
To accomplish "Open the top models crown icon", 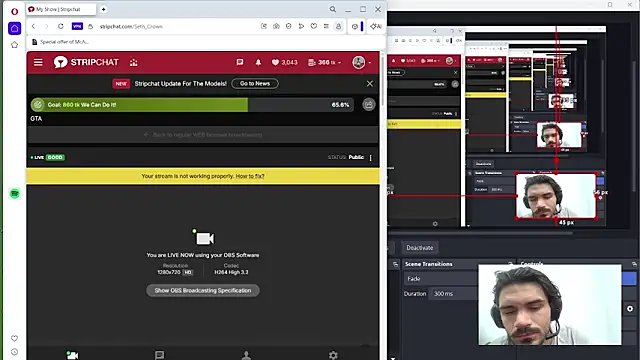I will pos(133,62).
